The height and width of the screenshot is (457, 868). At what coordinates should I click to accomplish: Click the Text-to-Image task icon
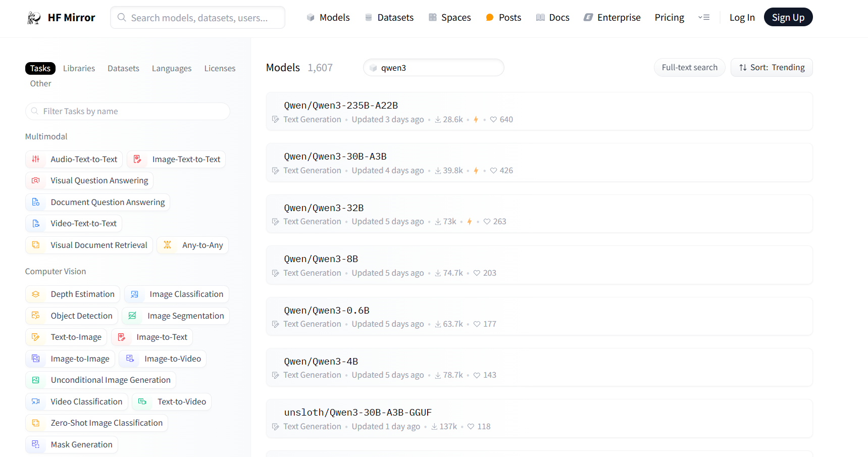36,337
